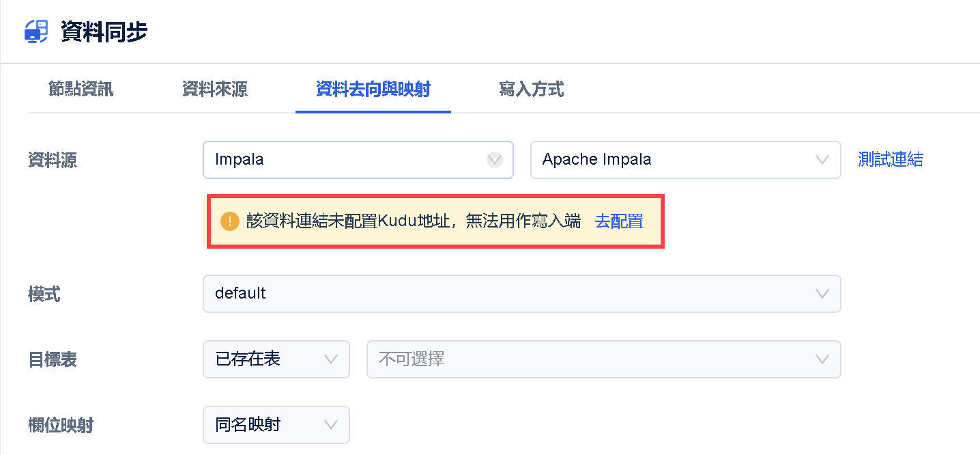980x455 pixels.
Task: Click the Impala text in the data source field
Action: (240, 160)
